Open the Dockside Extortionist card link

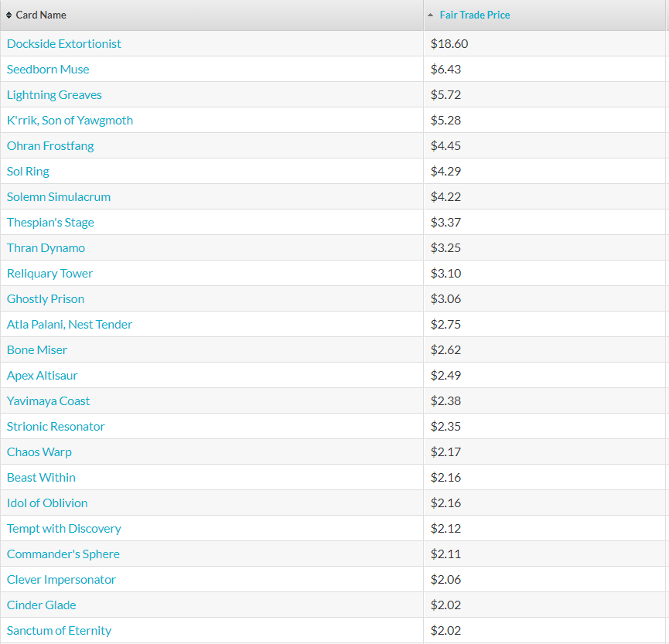[64, 43]
